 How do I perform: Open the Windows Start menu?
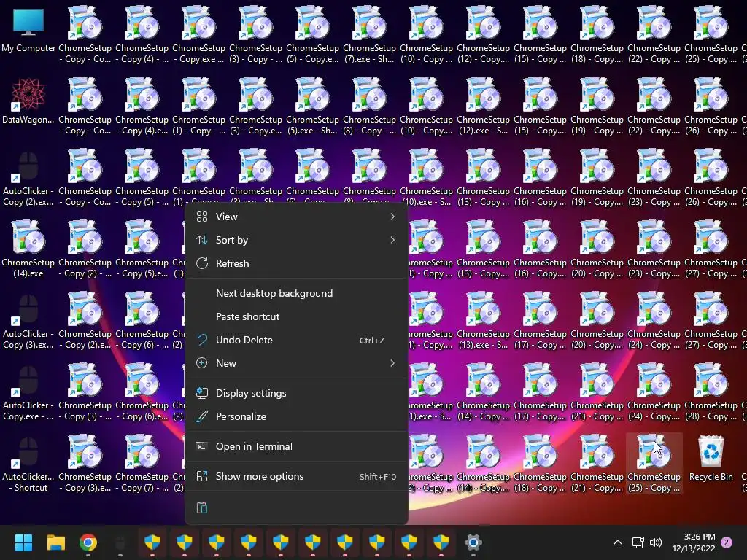(23, 542)
